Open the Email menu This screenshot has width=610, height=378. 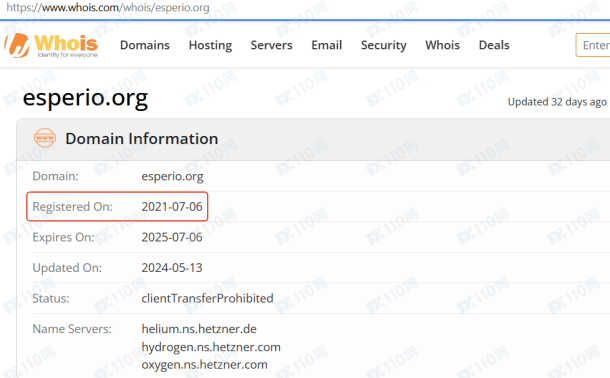[327, 45]
